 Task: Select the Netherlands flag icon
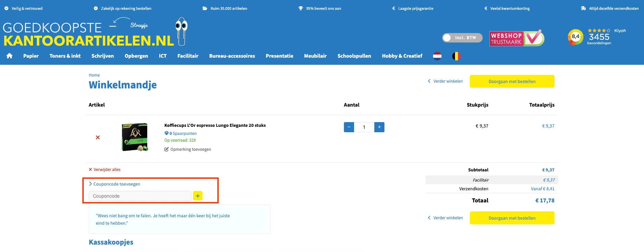(437, 56)
